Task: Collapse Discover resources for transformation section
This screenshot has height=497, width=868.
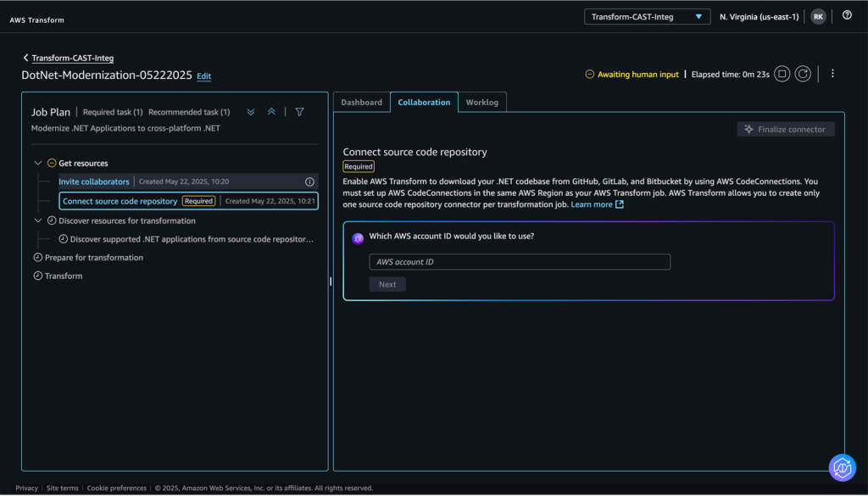Action: (37, 220)
